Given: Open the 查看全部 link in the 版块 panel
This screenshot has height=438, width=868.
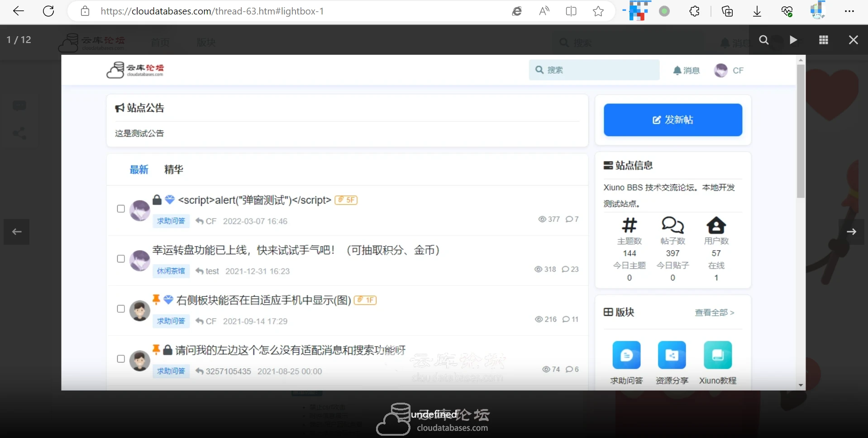Looking at the screenshot, I should [714, 313].
